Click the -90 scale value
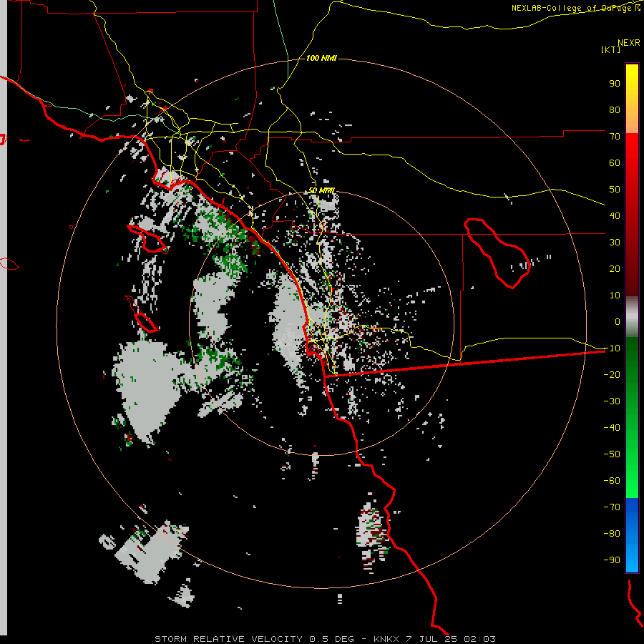Screen dimensions: 644x644 [x=612, y=560]
